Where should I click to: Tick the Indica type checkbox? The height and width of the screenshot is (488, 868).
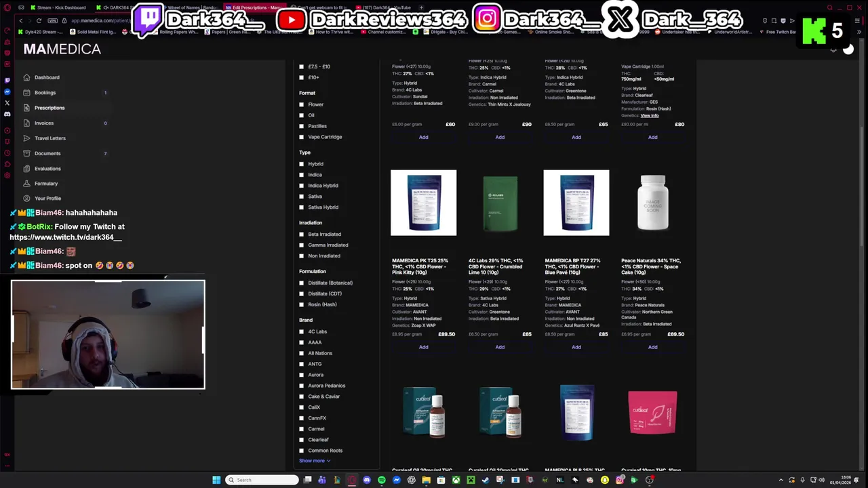click(x=302, y=175)
